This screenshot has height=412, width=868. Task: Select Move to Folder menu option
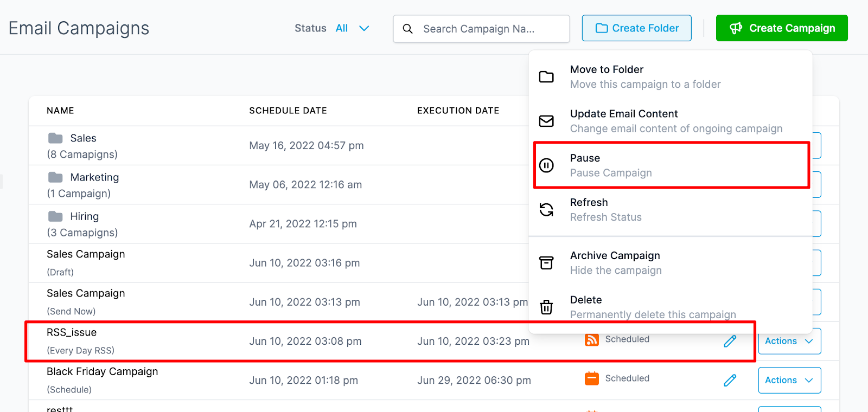[x=671, y=77]
